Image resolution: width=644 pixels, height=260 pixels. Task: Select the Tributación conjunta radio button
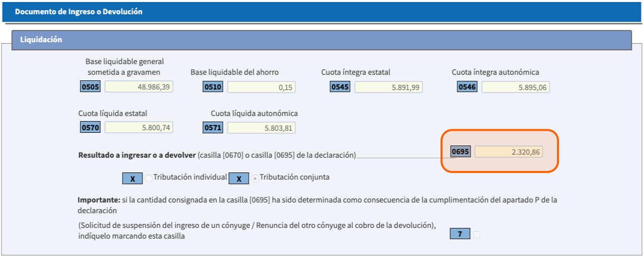(255, 179)
